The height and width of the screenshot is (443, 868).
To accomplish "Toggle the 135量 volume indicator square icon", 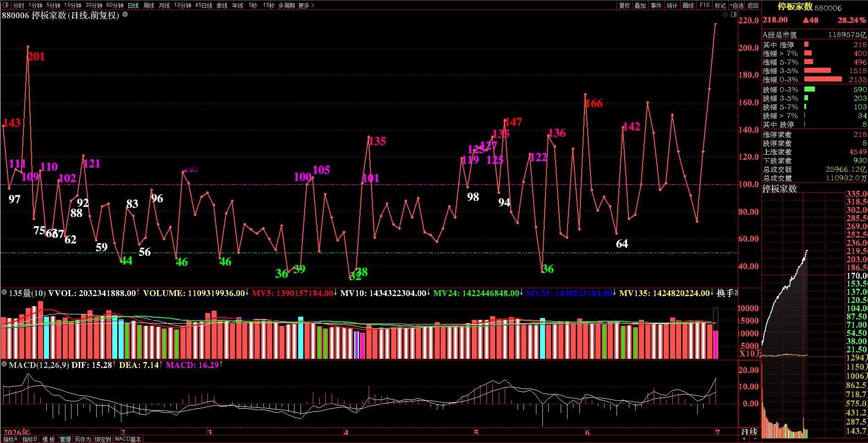I will pyautogui.click(x=4, y=293).
